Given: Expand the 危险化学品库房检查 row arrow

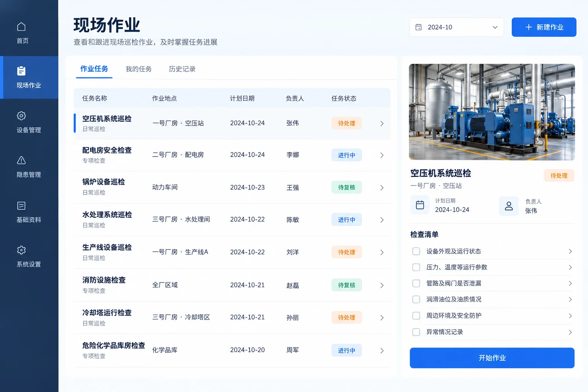Looking at the screenshot, I should [382, 351].
